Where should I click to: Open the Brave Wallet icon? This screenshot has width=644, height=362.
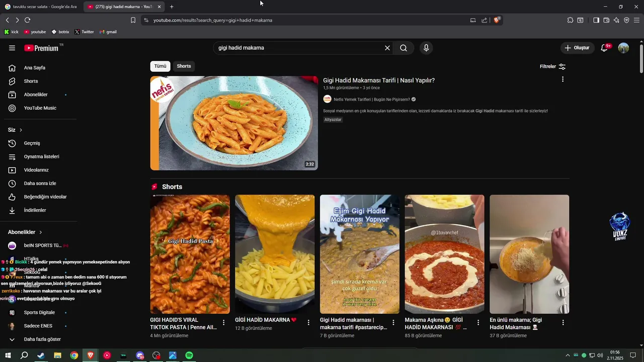606,20
